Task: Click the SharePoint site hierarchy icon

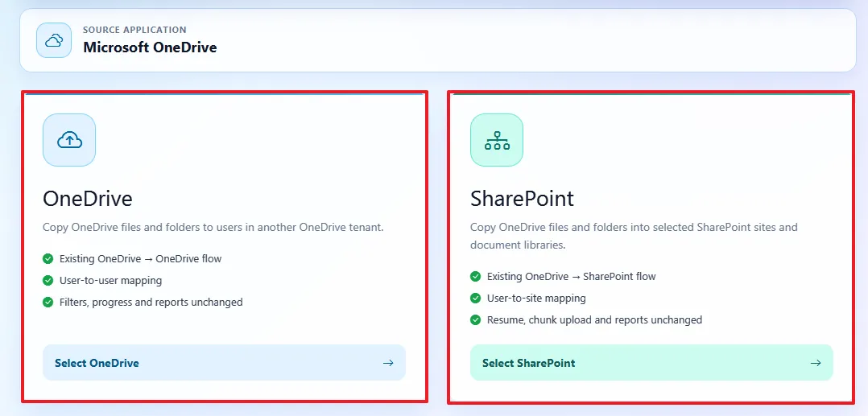Action: pos(497,140)
